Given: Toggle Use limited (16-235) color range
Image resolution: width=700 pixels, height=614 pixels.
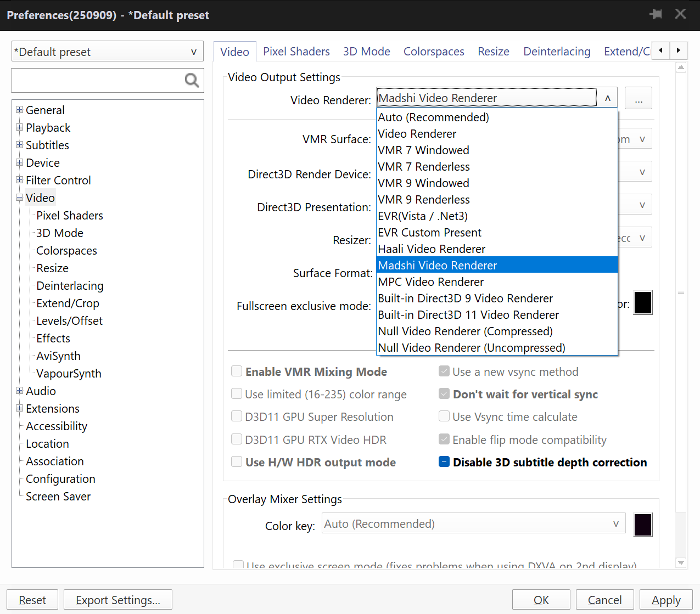Looking at the screenshot, I should [x=237, y=394].
